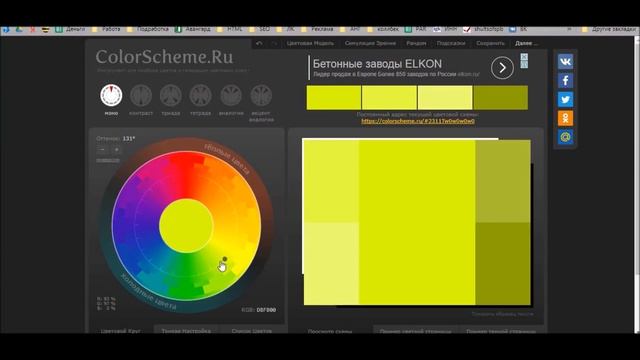Viewport: 640px width, 360px height.
Task: Click the ELKON ad arrow button
Action: coord(502,68)
